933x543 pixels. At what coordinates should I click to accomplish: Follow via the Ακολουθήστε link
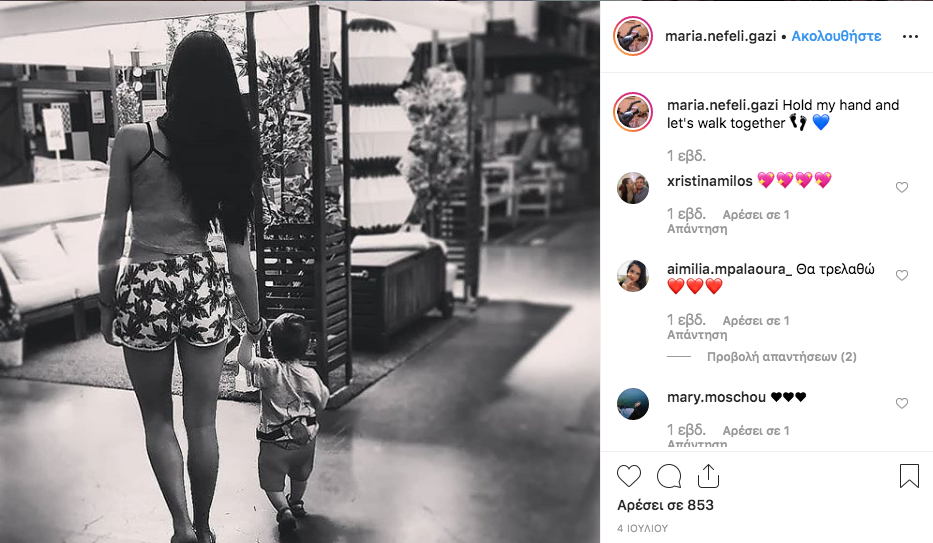click(x=836, y=36)
